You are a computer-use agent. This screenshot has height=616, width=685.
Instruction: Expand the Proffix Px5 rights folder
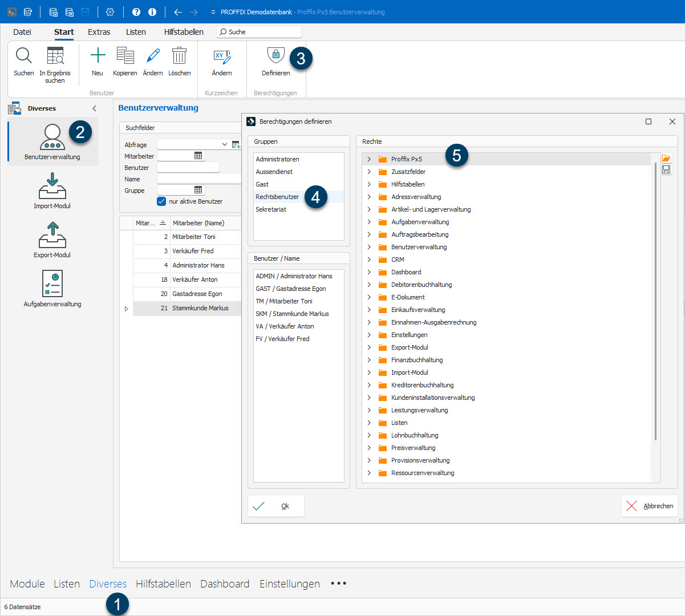click(x=369, y=159)
